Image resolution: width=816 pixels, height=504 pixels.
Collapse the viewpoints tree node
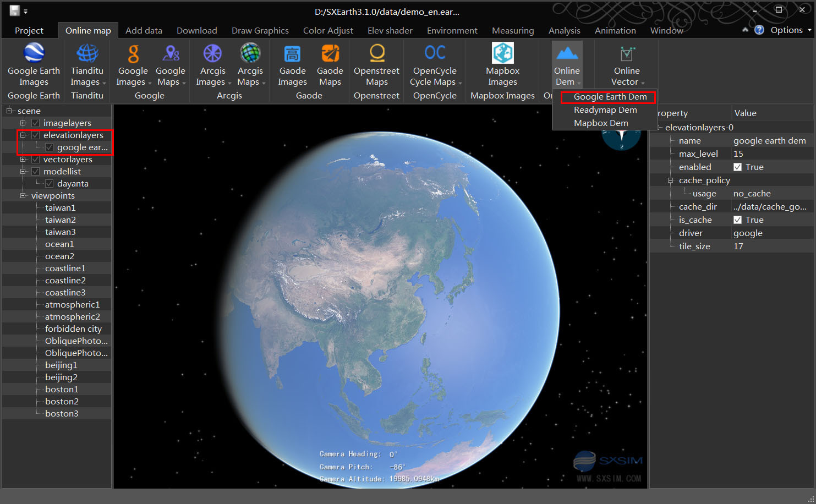(23, 196)
